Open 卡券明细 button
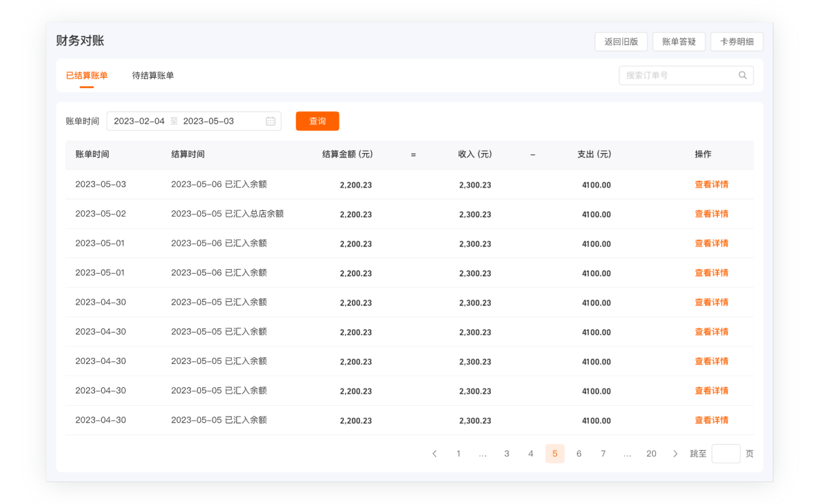Screen dimensions: 820x504 (x=737, y=42)
